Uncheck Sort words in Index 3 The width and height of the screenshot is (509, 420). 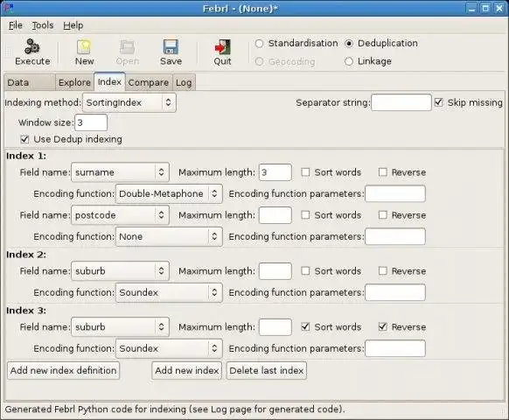point(305,326)
